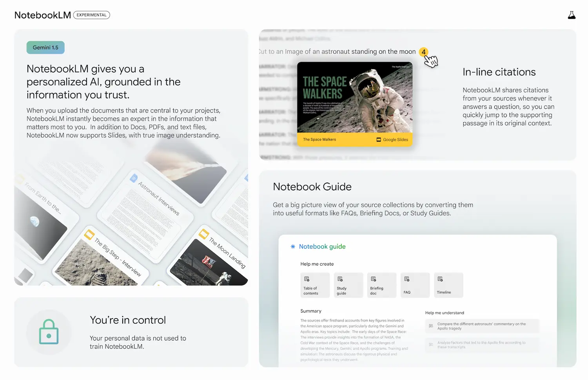Image resolution: width=588 pixels, height=380 pixels.
Task: Click the Google Slides icon on the card
Action: coord(379,140)
